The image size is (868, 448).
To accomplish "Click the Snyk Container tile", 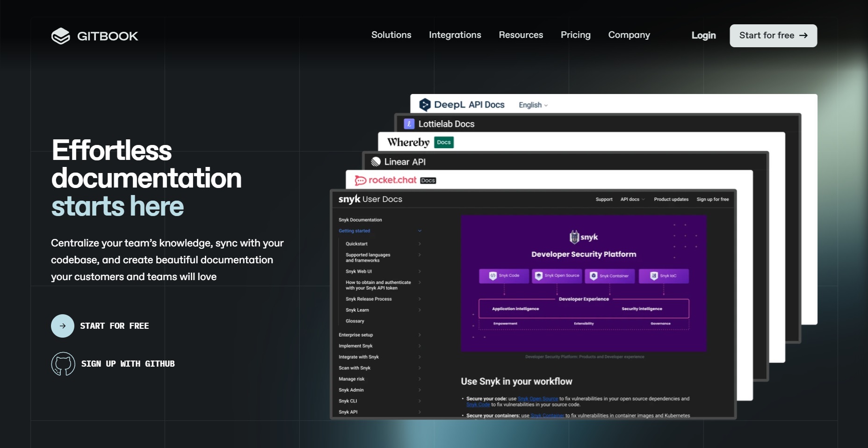I will coord(610,276).
